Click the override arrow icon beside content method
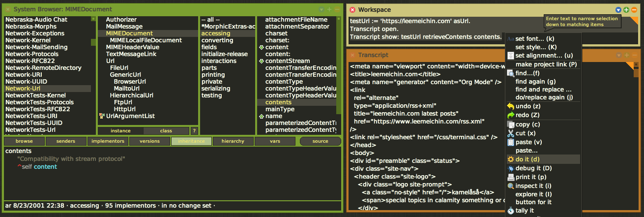Screen dimensions: 644x217 tap(261, 47)
